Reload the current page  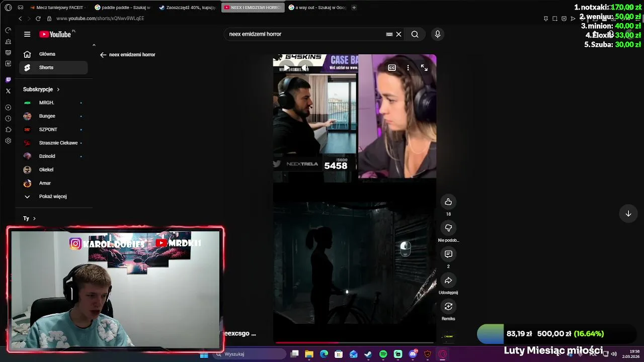(x=38, y=19)
